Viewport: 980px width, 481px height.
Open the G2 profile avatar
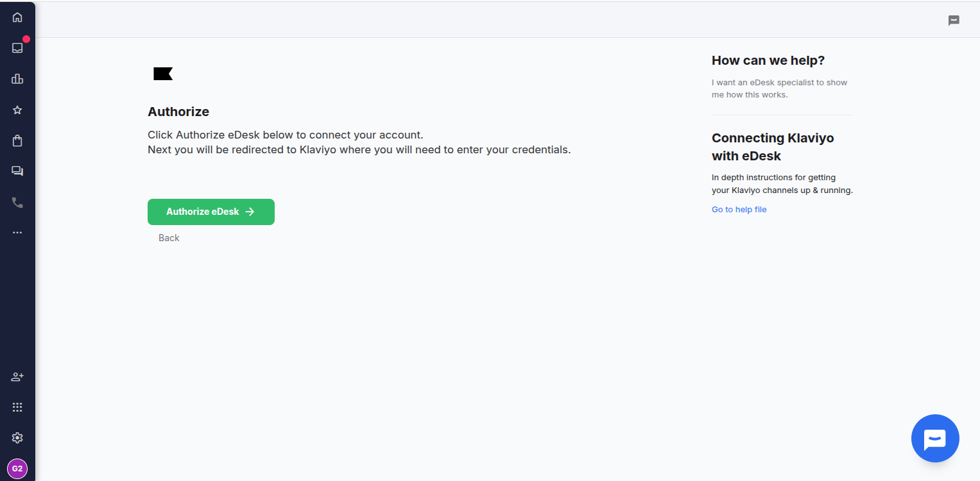click(17, 468)
